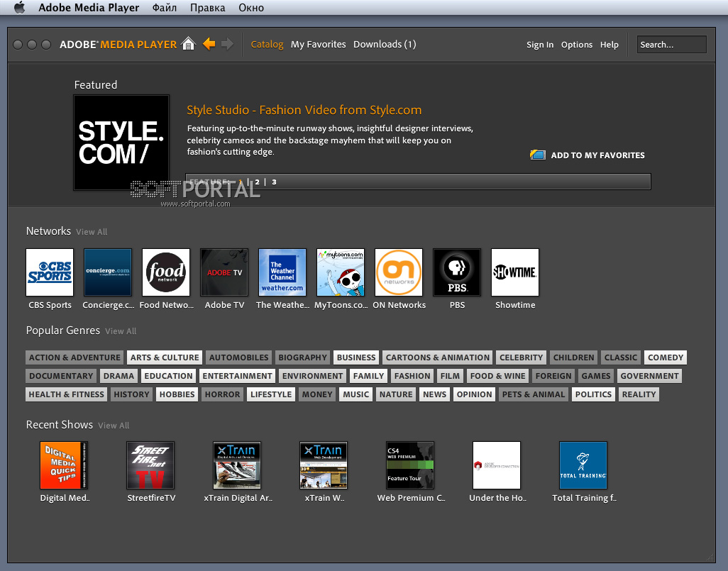The image size is (728, 571).
Task: Click inside the Search field
Action: (x=671, y=45)
